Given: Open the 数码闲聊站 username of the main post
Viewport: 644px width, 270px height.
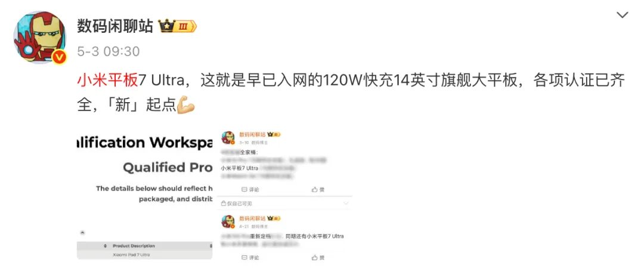Looking at the screenshot, I should 115,27.
